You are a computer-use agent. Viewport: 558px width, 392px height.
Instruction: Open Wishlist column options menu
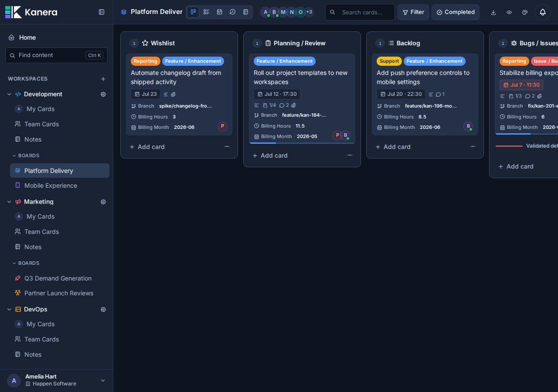pos(227,146)
